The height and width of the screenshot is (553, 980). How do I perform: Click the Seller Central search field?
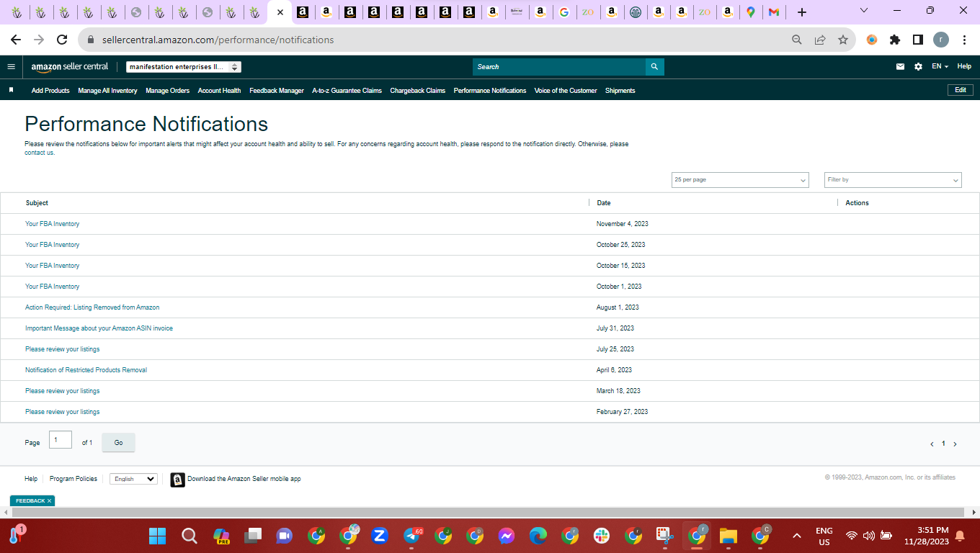pyautogui.click(x=559, y=67)
